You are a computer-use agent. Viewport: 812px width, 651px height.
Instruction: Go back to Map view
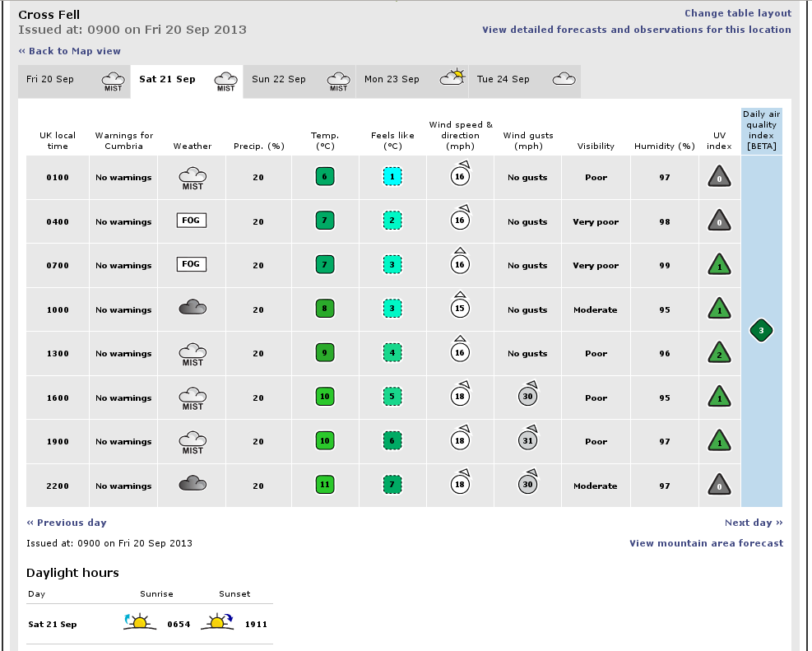coord(70,51)
